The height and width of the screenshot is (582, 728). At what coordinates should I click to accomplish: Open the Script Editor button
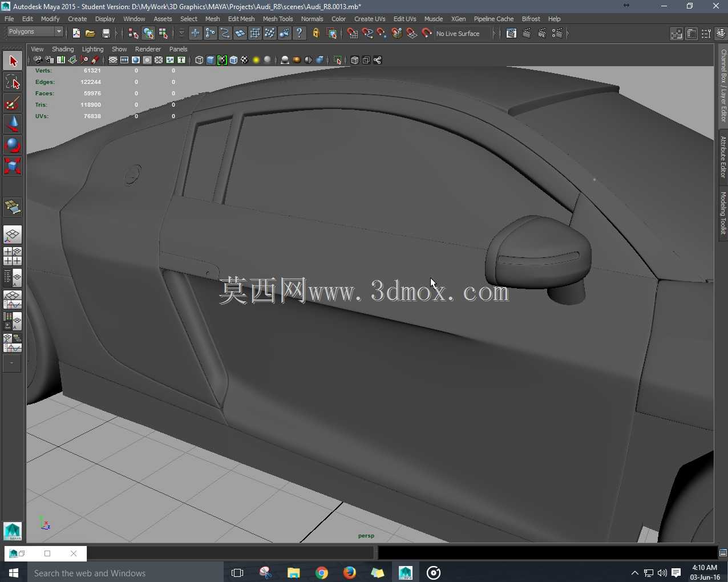pos(723,552)
